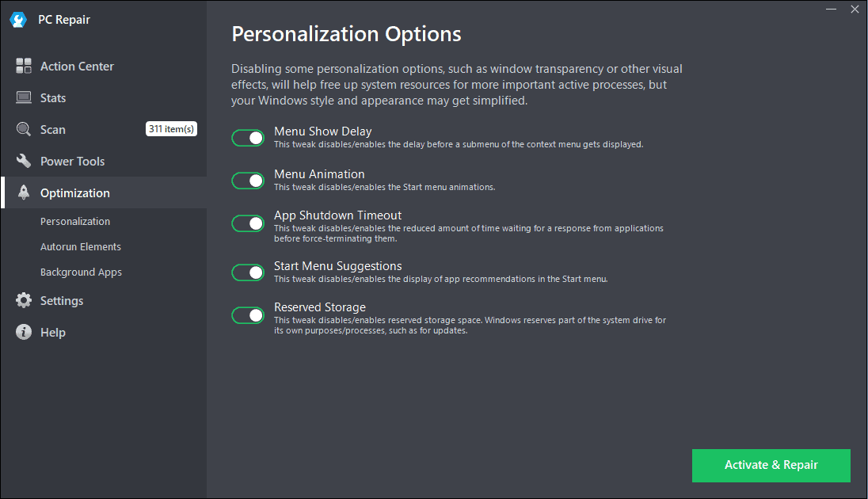Close the PC Repair window

pyautogui.click(x=855, y=10)
